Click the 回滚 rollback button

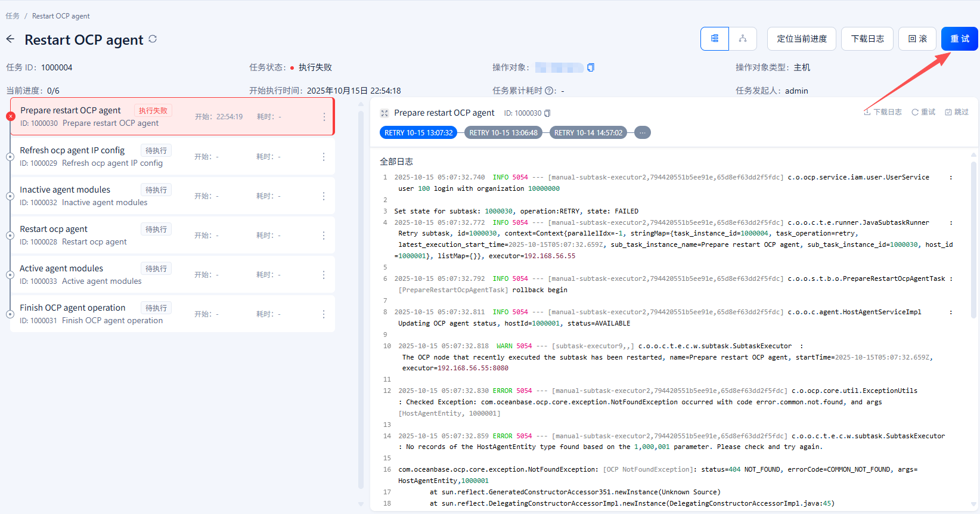[x=917, y=39]
